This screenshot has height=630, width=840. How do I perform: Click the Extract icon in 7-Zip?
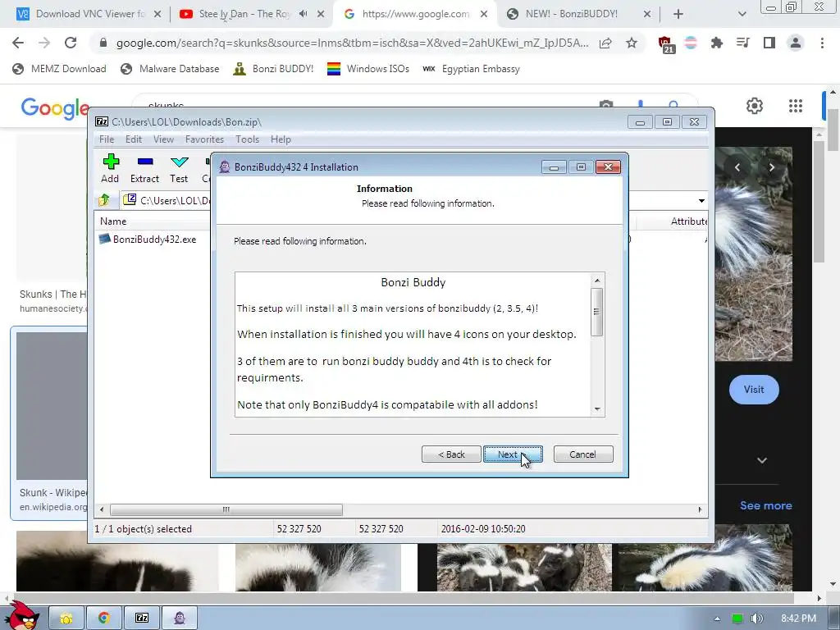(x=144, y=168)
